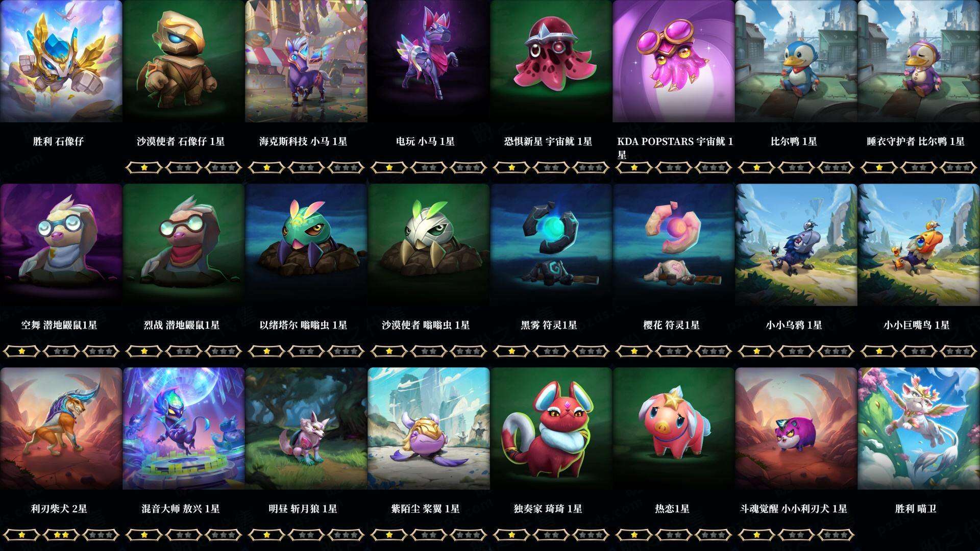Click the 以绪塔尔 嗡嗡虫 1星 title
980x551 pixels.
tap(303, 325)
